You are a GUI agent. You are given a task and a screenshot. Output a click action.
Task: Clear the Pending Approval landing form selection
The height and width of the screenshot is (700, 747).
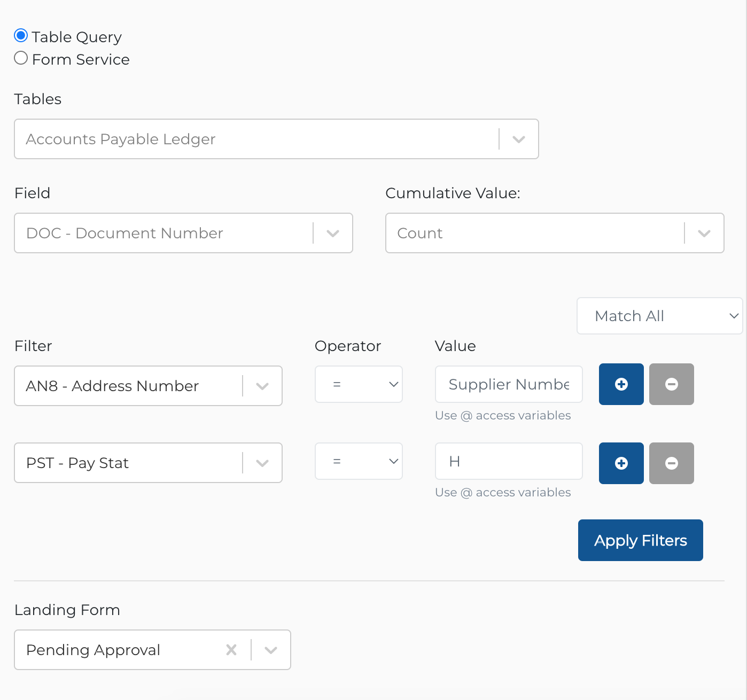click(x=231, y=650)
